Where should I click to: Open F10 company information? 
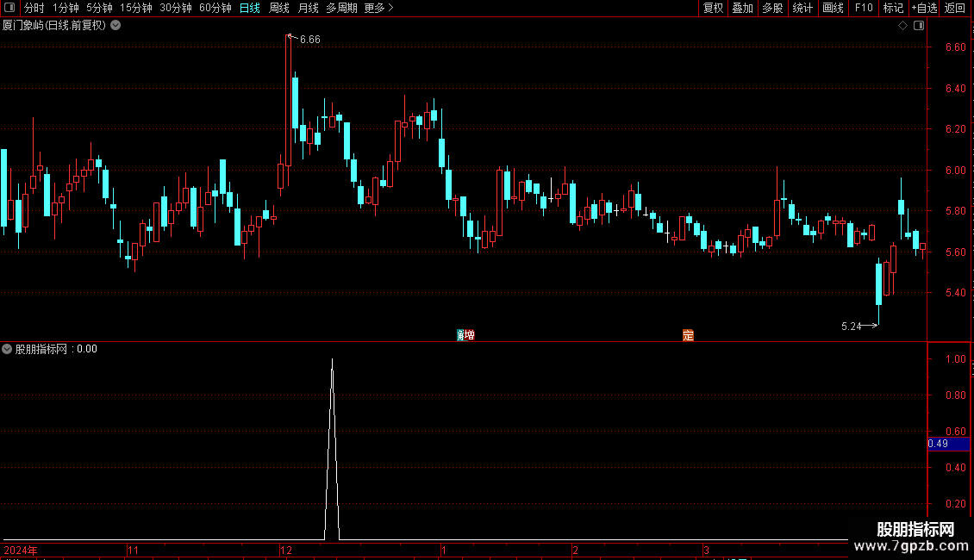864,8
